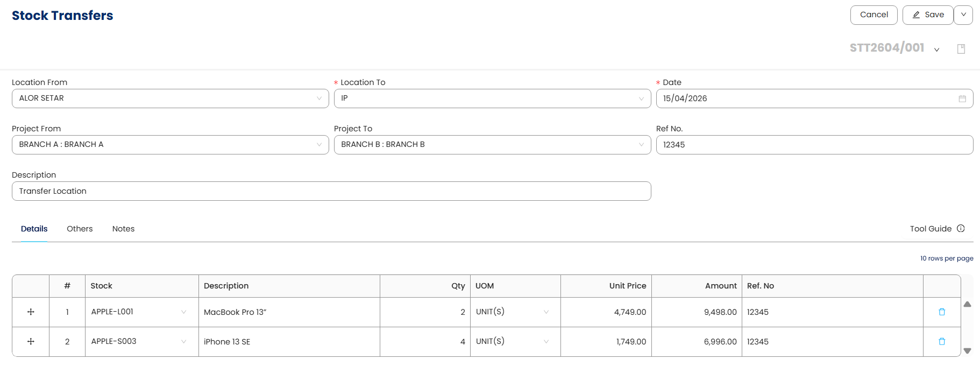Screen dimensions: 980x366
Task: Click the drag handle icon of row 1
Action: click(31, 312)
